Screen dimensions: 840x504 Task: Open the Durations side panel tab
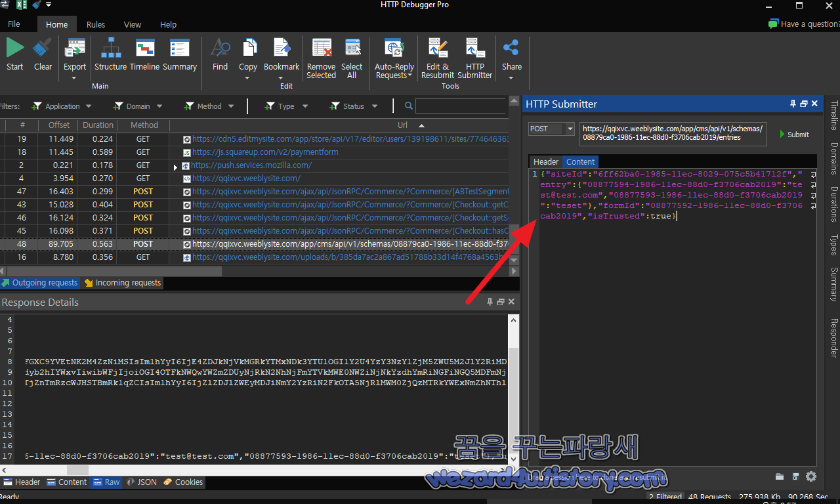point(834,205)
